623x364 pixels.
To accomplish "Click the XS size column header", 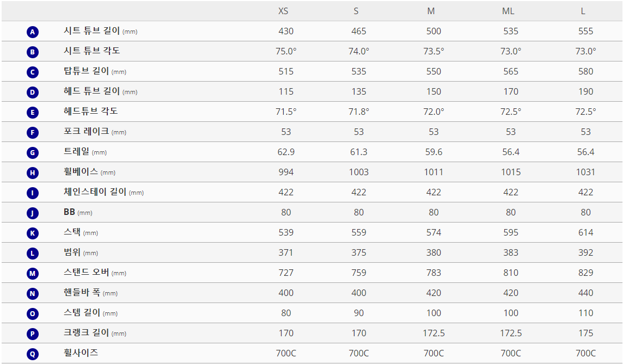I will [283, 11].
